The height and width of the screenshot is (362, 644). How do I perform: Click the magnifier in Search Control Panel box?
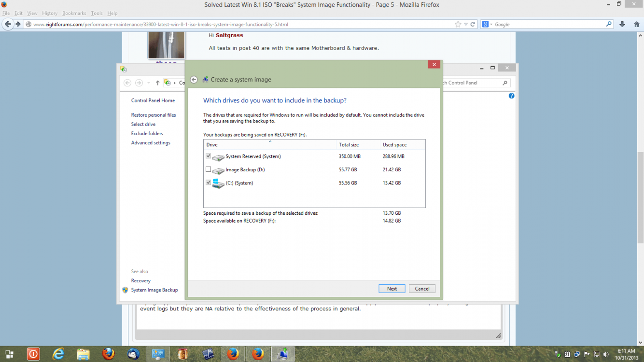pos(505,83)
